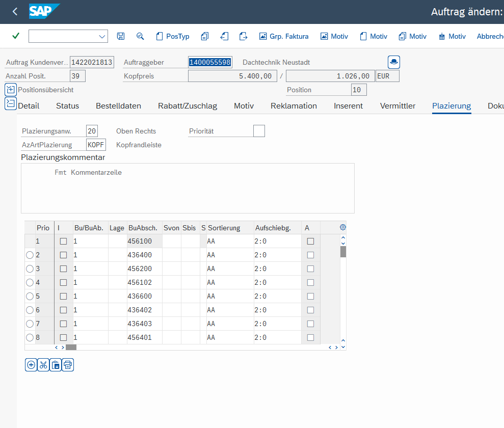Screen dimensions: 504x428
Task: Click the Prio column header
Action: point(44,228)
